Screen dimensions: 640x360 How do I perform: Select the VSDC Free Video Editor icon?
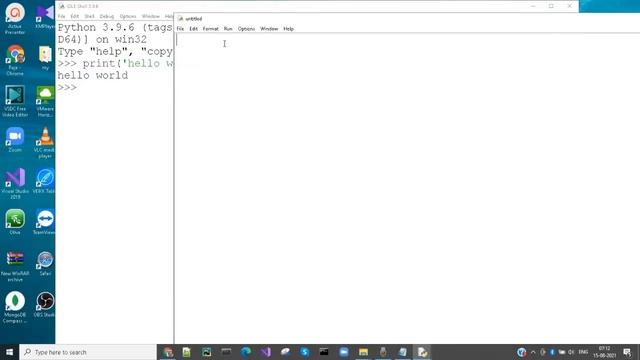tap(15, 101)
